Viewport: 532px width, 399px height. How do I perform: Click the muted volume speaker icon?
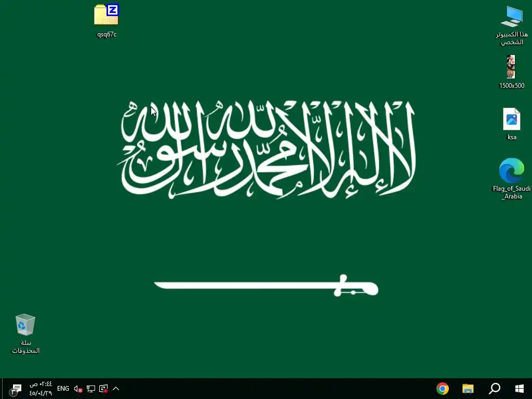tap(78, 389)
